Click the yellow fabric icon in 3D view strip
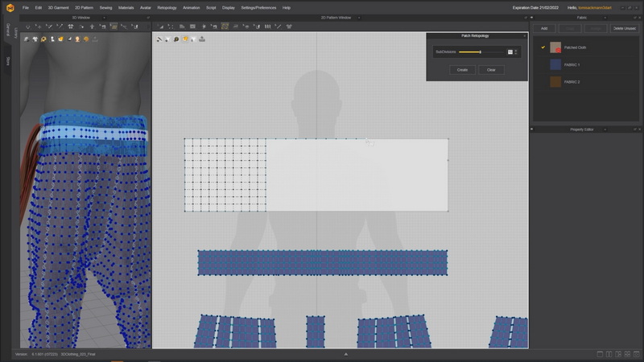The height and width of the screenshot is (362, 644). tap(60, 39)
